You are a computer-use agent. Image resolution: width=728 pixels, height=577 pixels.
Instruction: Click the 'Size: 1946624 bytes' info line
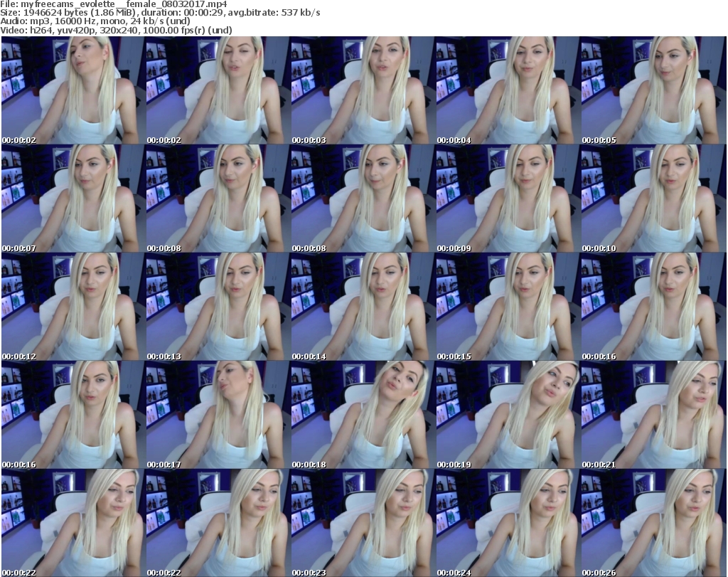click(x=160, y=13)
